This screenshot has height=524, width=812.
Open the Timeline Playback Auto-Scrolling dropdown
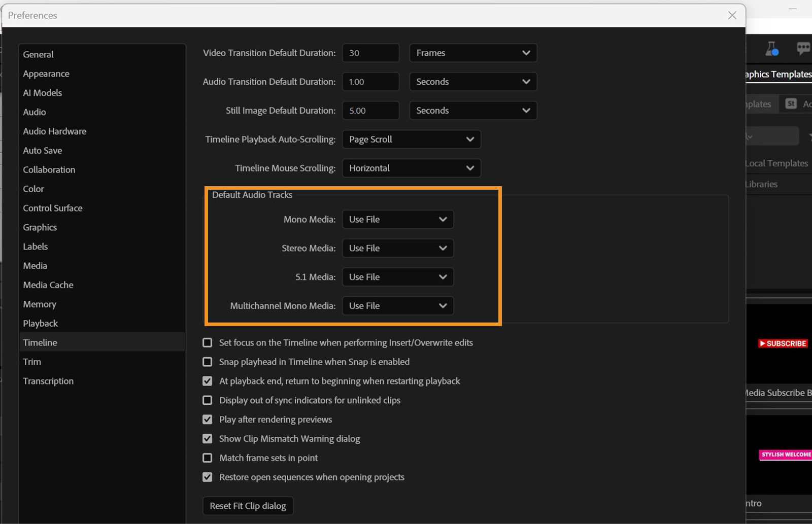(411, 139)
